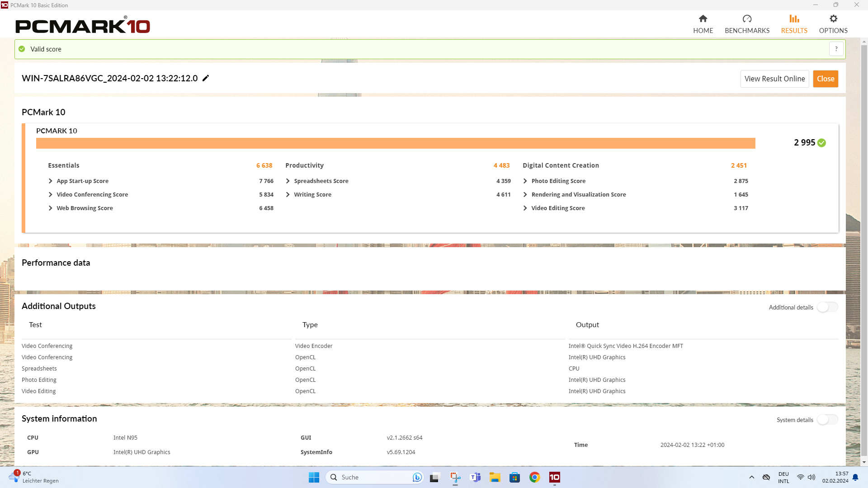Open Google Chrome from taskbar

534,477
